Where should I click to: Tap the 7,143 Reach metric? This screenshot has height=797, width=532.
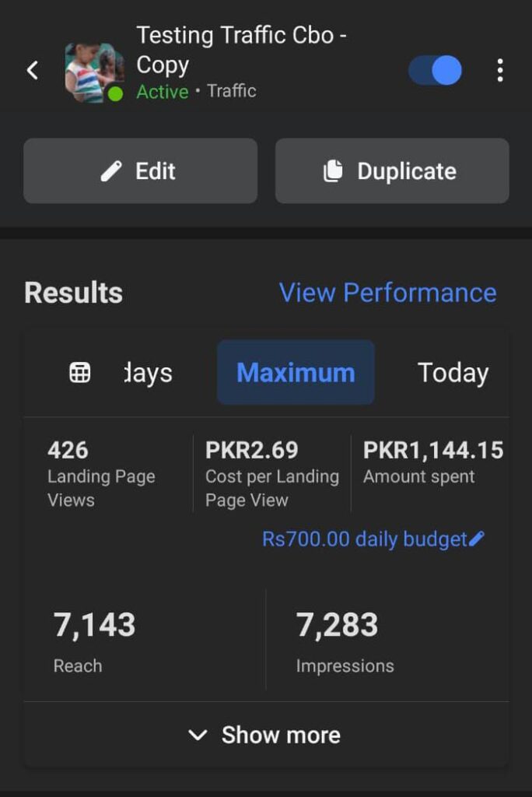click(94, 642)
